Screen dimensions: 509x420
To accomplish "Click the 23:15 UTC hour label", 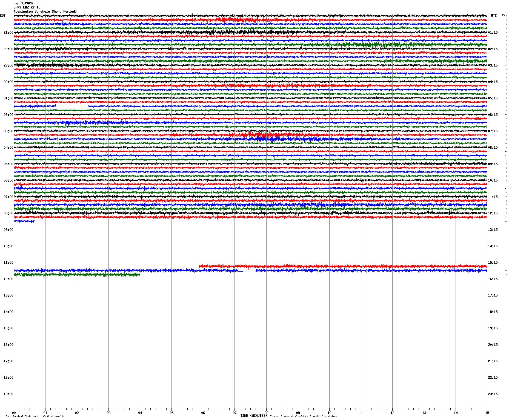I will (x=493, y=394).
